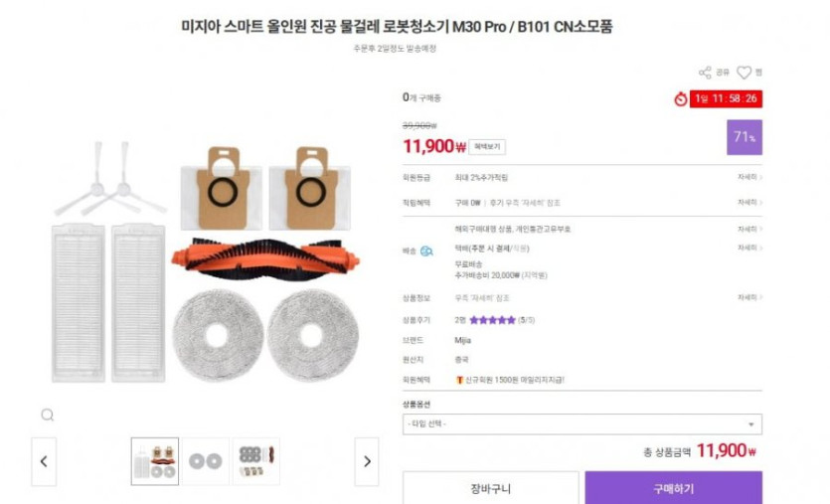
Task: Open the product option type dropdown
Action: point(582,424)
